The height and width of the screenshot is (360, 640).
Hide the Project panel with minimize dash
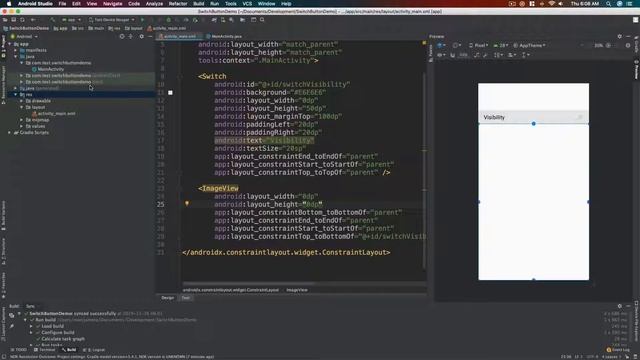[150, 36]
